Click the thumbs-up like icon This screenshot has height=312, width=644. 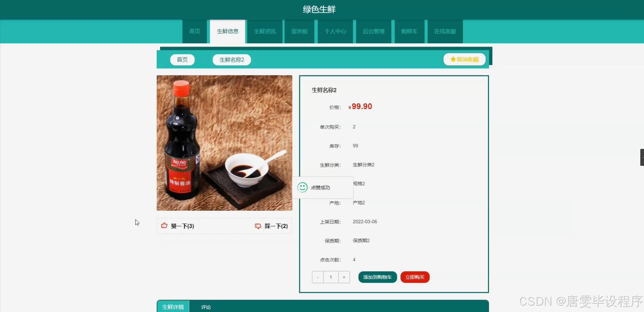tap(164, 226)
